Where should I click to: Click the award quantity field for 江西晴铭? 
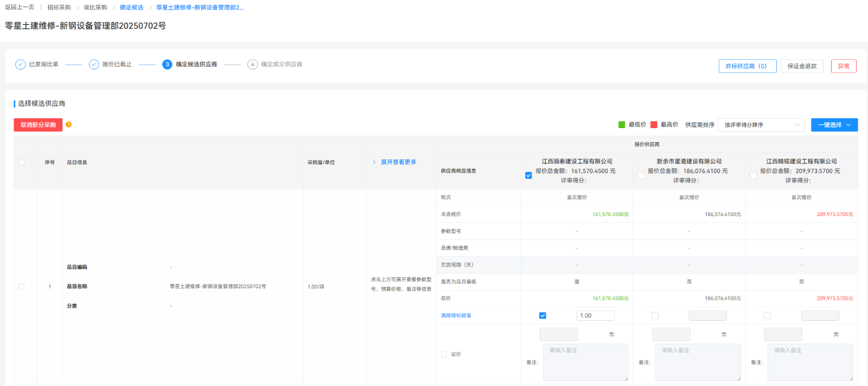point(820,315)
